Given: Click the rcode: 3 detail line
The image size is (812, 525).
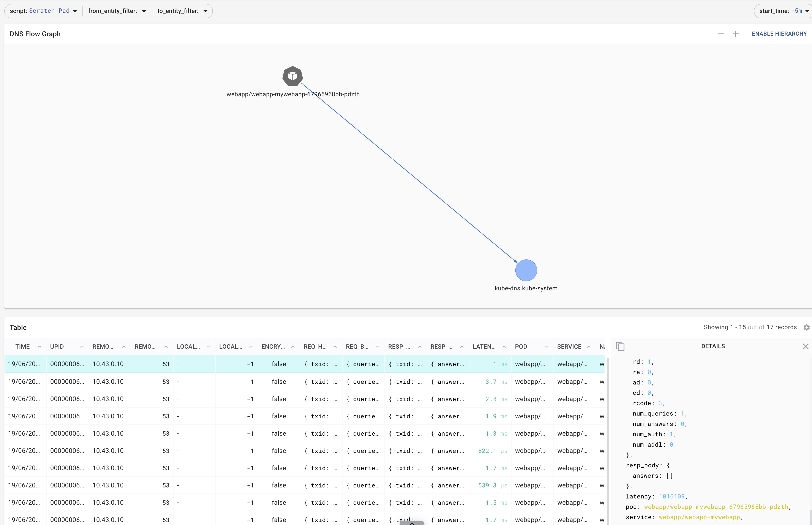Looking at the screenshot, I should (648, 403).
